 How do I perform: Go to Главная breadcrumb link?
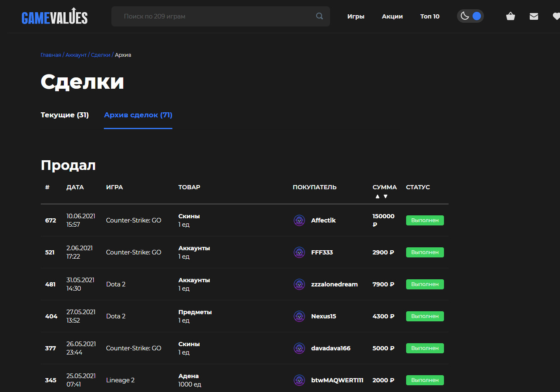pyautogui.click(x=51, y=55)
